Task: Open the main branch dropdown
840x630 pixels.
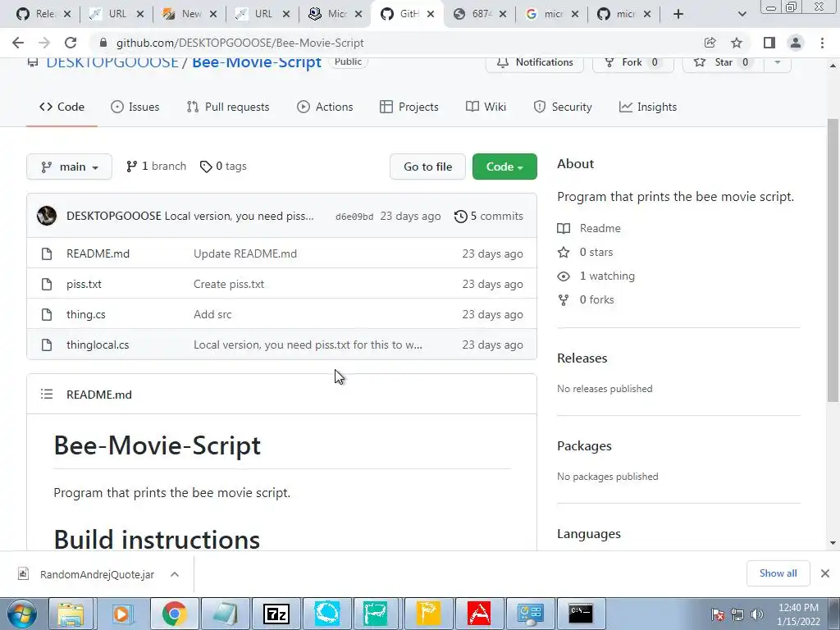Action: [x=69, y=167]
